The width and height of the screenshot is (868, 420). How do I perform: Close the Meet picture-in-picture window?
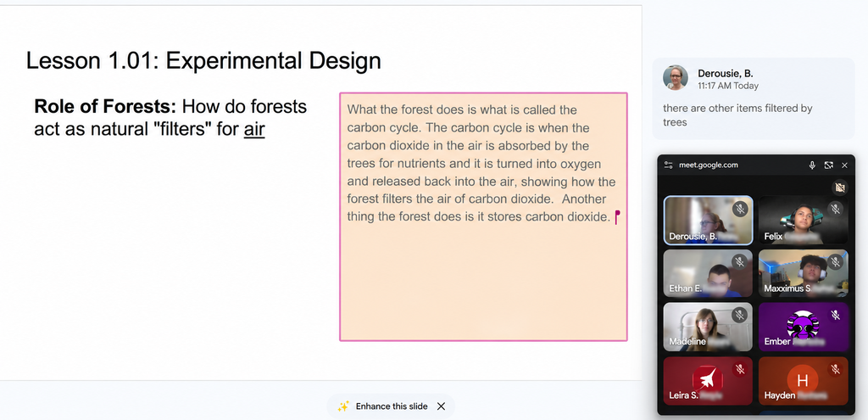(845, 165)
